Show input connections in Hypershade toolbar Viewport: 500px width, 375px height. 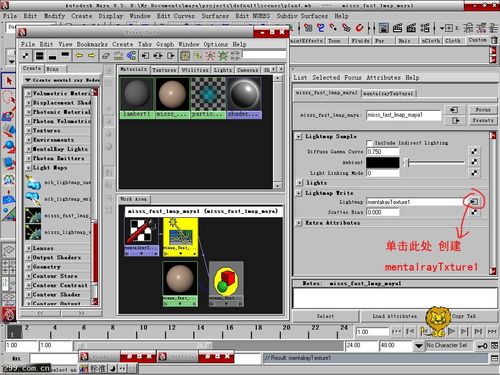pyautogui.click(x=145, y=55)
